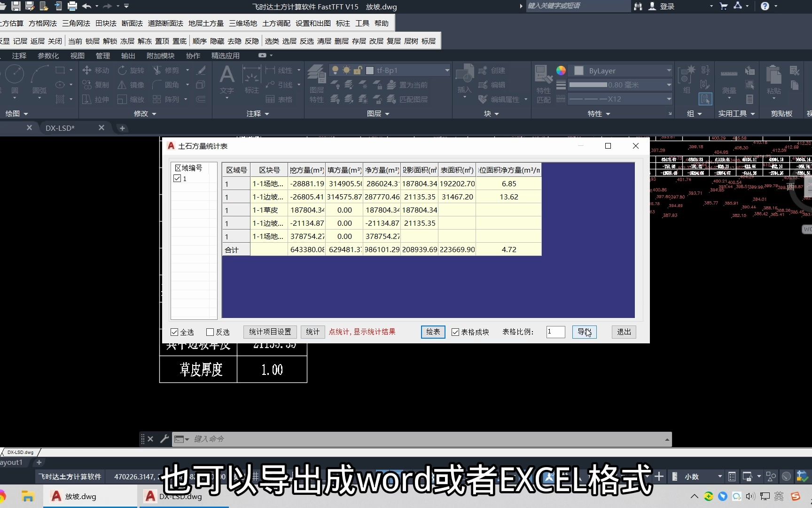812x508 pixels.
Task: Click the ByLayer color swatch
Action: click(579, 71)
